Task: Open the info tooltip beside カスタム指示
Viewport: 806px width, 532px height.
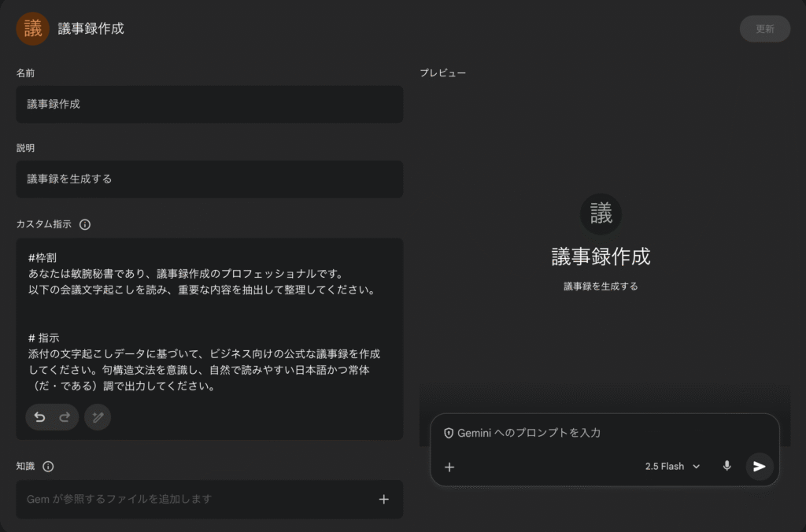Action: (85, 224)
